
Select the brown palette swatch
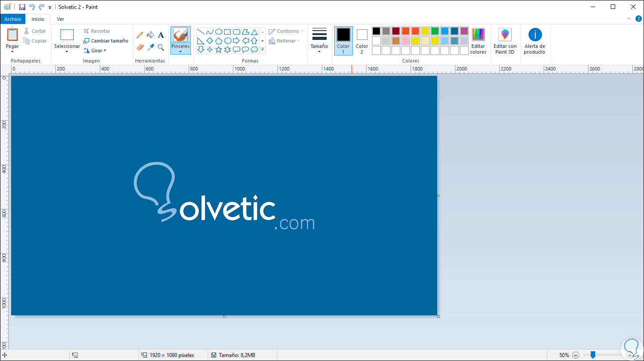pos(396,41)
